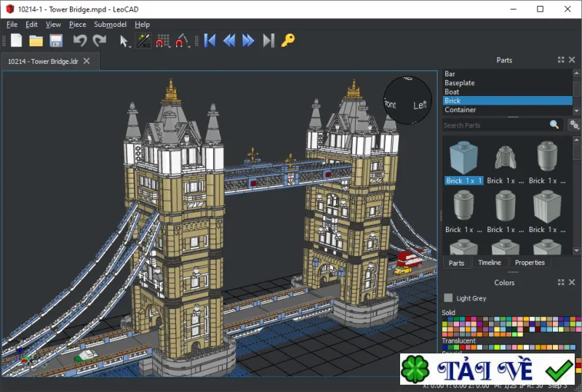Select Baseplate category
This screenshot has width=582, height=392.
click(x=507, y=83)
